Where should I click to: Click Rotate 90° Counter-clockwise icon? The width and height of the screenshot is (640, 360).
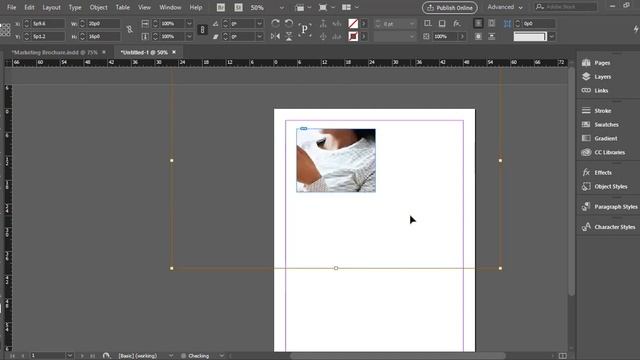[289, 23]
